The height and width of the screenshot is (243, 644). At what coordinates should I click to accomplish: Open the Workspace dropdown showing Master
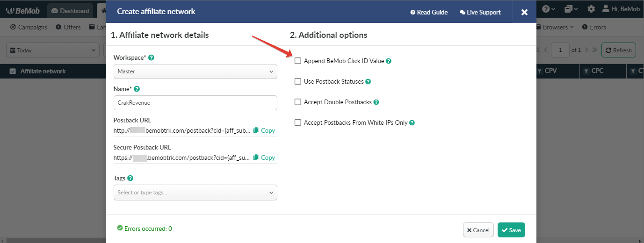[x=195, y=71]
